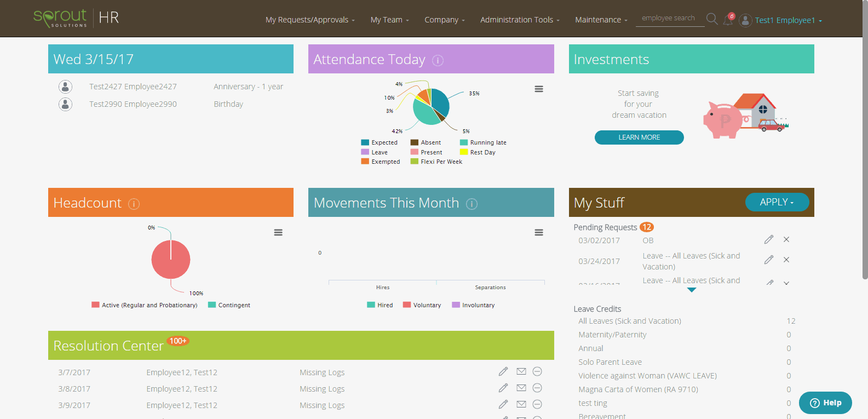868x419 pixels.
Task: Toggle the Involuntary legend item in Movements chart
Action: click(x=473, y=305)
